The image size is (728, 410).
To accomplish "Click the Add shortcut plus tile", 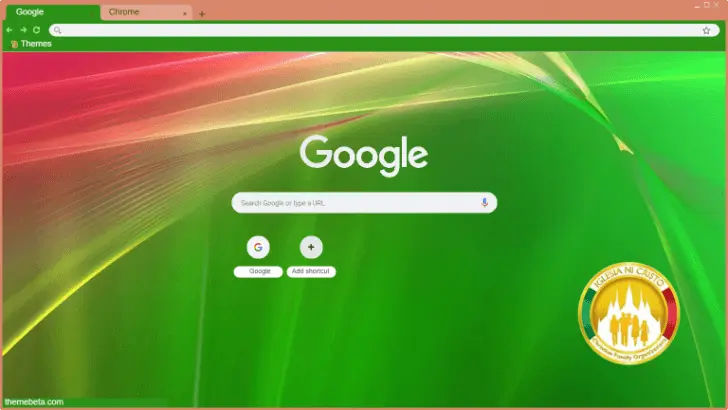I will [311, 247].
